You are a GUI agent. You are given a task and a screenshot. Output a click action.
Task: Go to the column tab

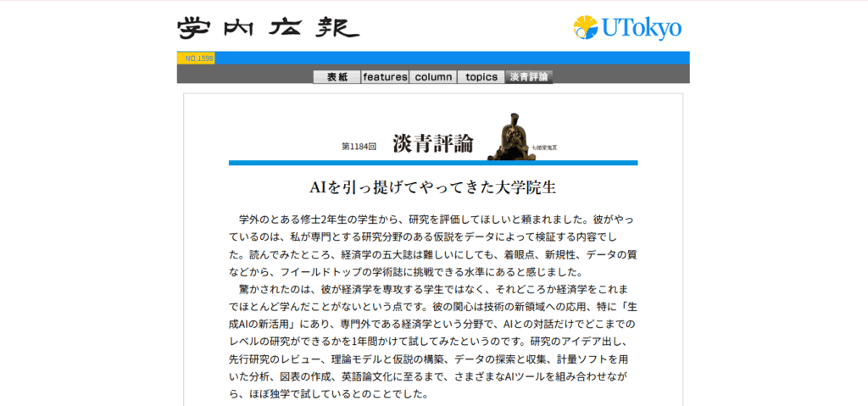(x=433, y=77)
